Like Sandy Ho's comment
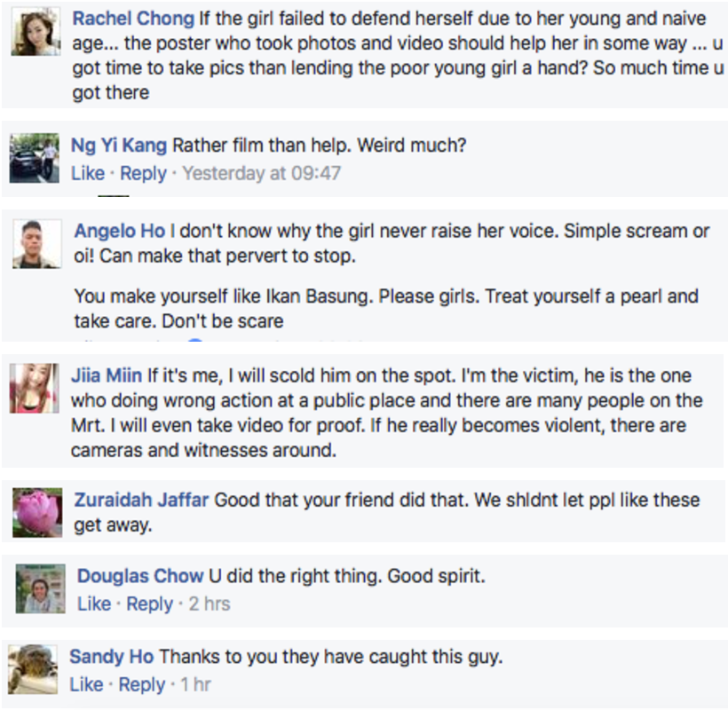The width and height of the screenshot is (728, 710). [86, 684]
